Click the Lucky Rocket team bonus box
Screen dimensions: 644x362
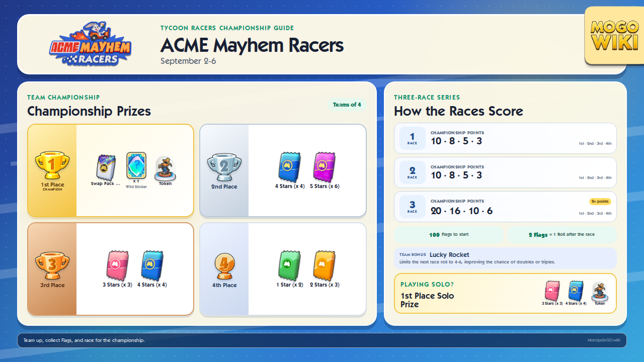pyautogui.click(x=505, y=258)
